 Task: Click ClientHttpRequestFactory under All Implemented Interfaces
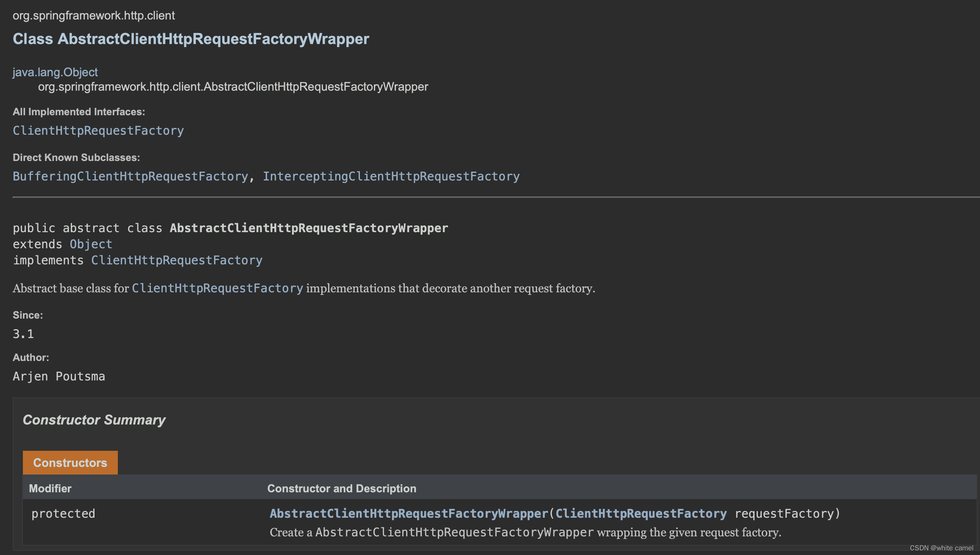click(98, 130)
